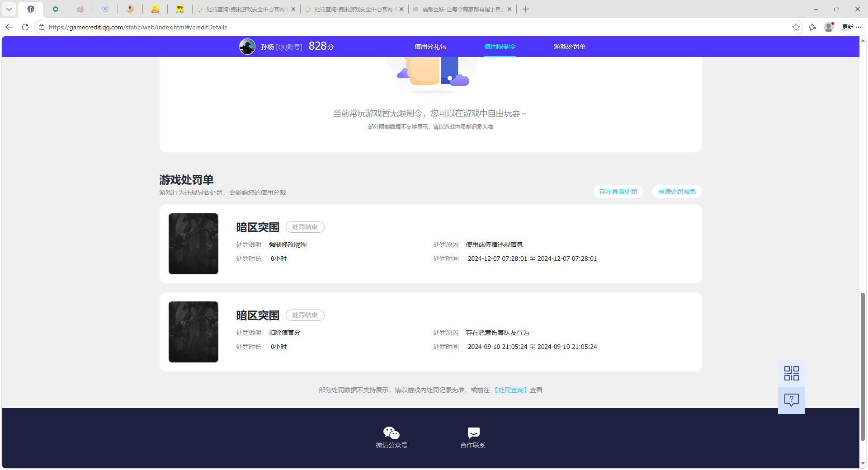Go back to previous page
The height and width of the screenshot is (470, 868).
(x=9, y=27)
